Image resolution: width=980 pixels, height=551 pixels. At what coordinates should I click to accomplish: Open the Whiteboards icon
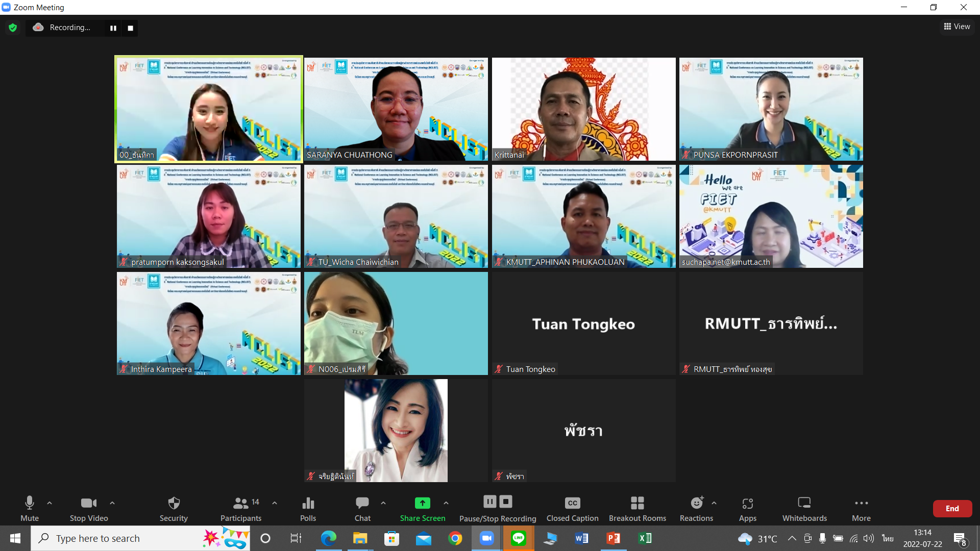click(804, 504)
